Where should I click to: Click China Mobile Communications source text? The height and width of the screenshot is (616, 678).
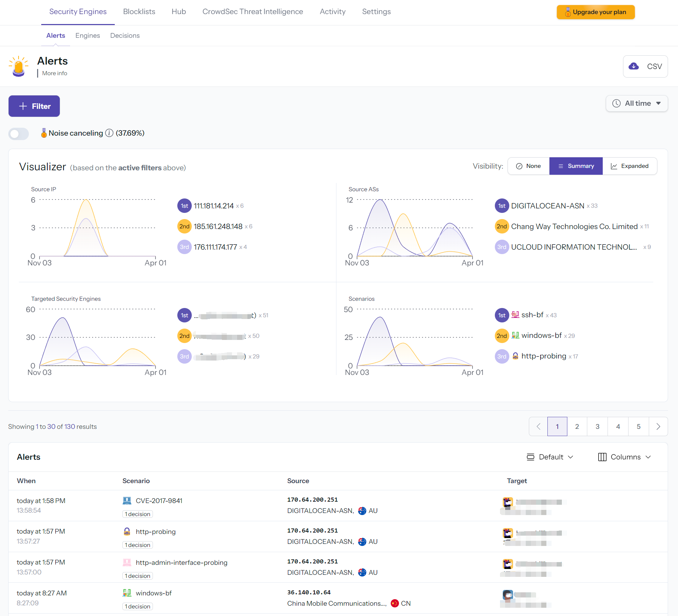pyautogui.click(x=337, y=603)
